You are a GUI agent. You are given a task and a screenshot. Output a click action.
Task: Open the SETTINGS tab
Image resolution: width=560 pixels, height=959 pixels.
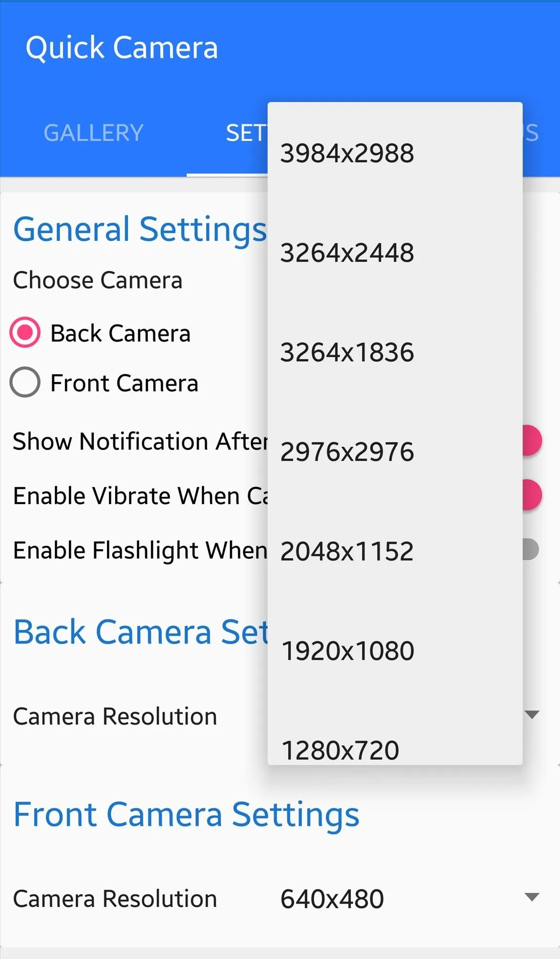click(227, 133)
